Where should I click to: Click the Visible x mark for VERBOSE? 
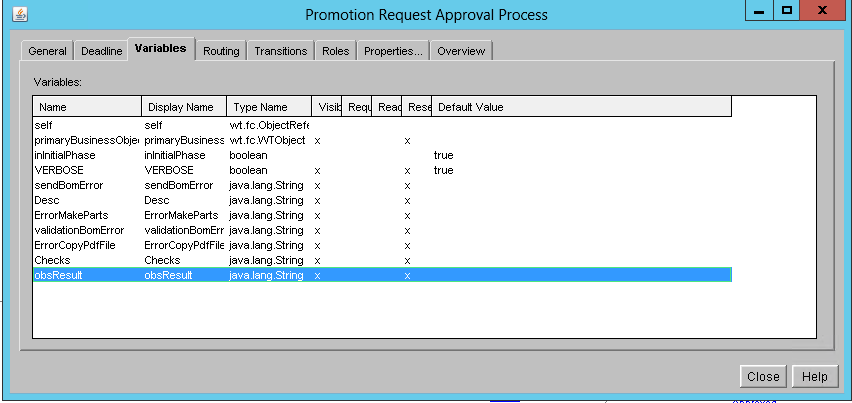(317, 171)
